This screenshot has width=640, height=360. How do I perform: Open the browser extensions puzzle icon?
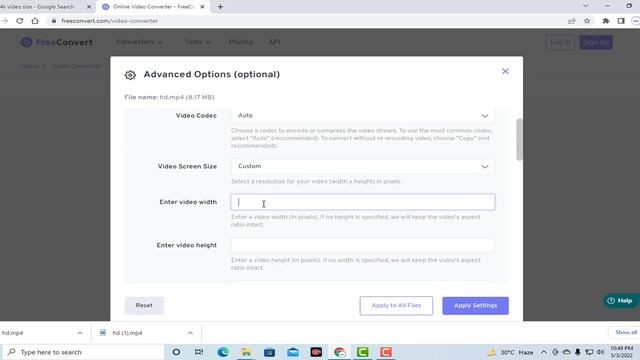pyautogui.click(x=606, y=21)
